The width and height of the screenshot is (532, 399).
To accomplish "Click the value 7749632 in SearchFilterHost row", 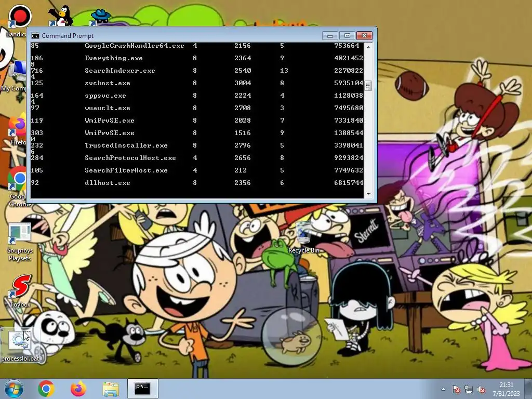I will click(349, 170).
